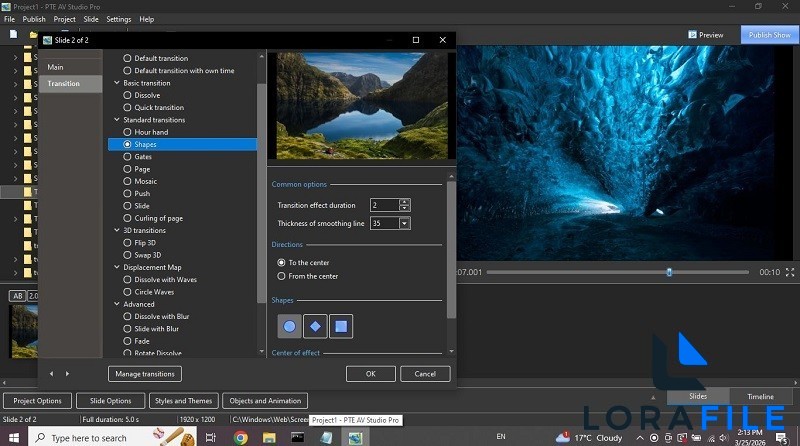Select the Dissolve transition
The width and height of the screenshot is (800, 446).
142,95
